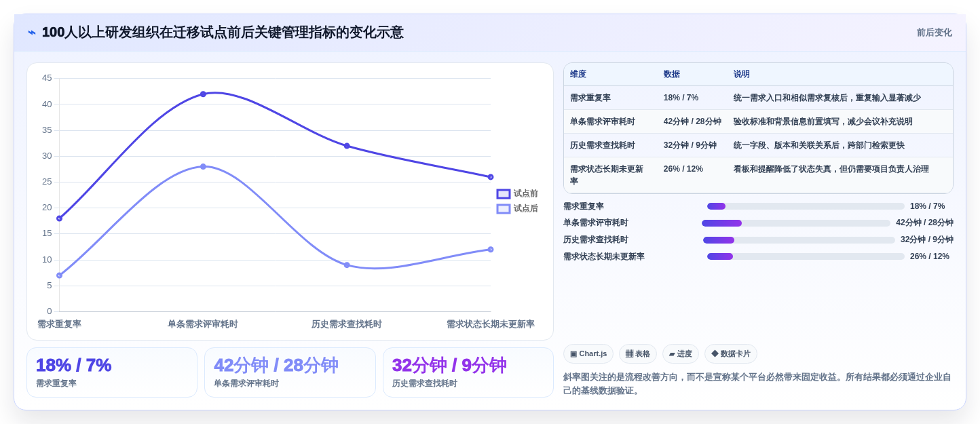Click the 表格 tag
Image resolution: width=980 pixels, height=424 pixels.
tap(637, 353)
